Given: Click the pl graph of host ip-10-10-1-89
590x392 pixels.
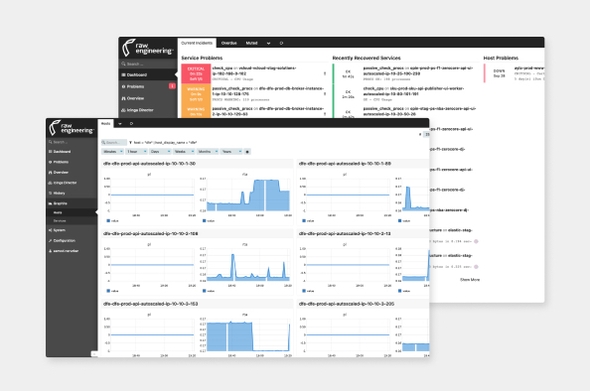Looking at the screenshot, I should (348, 195).
